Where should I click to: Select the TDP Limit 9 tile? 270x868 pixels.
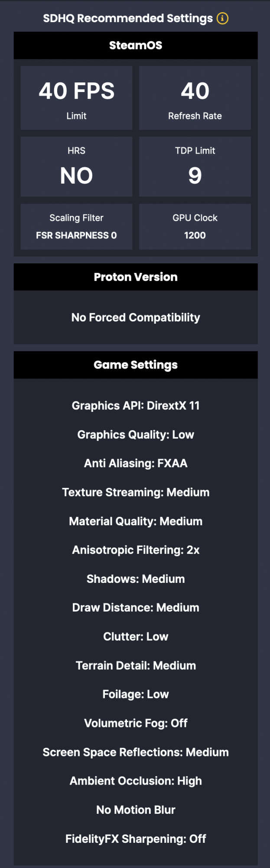click(x=195, y=167)
